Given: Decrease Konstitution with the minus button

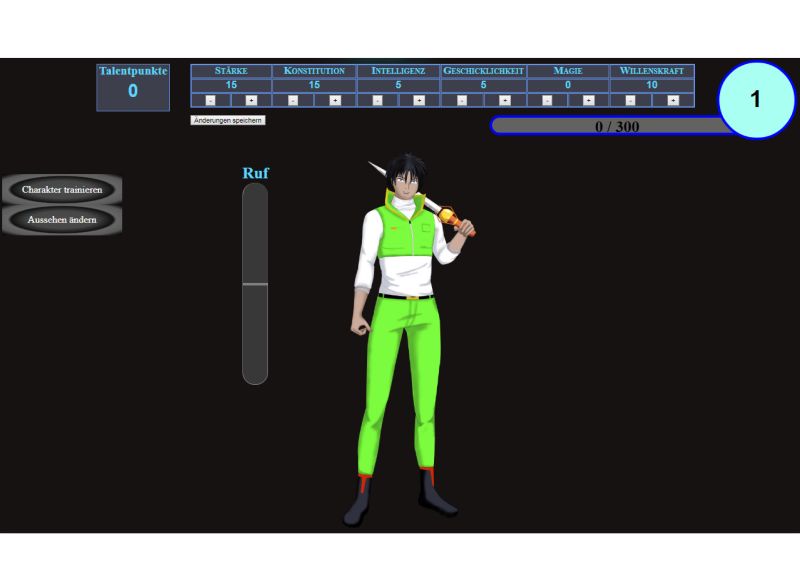Looking at the screenshot, I should click(x=293, y=100).
